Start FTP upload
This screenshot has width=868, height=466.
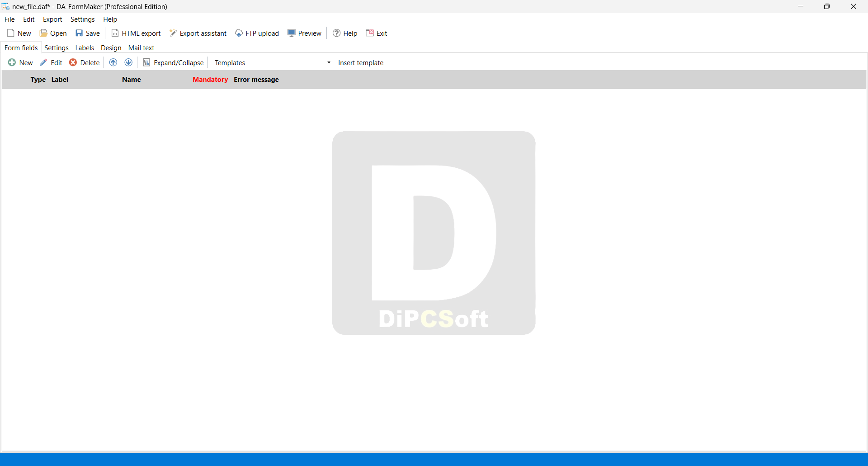[x=257, y=33]
